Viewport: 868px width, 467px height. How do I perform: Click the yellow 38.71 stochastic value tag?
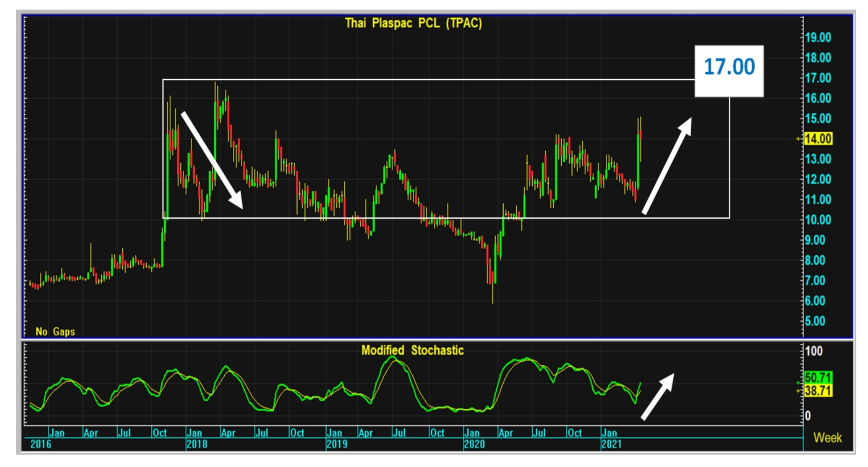(x=818, y=390)
